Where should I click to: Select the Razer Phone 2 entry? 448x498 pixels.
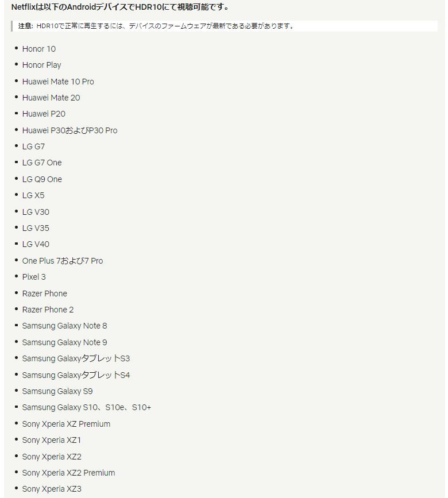tap(48, 310)
